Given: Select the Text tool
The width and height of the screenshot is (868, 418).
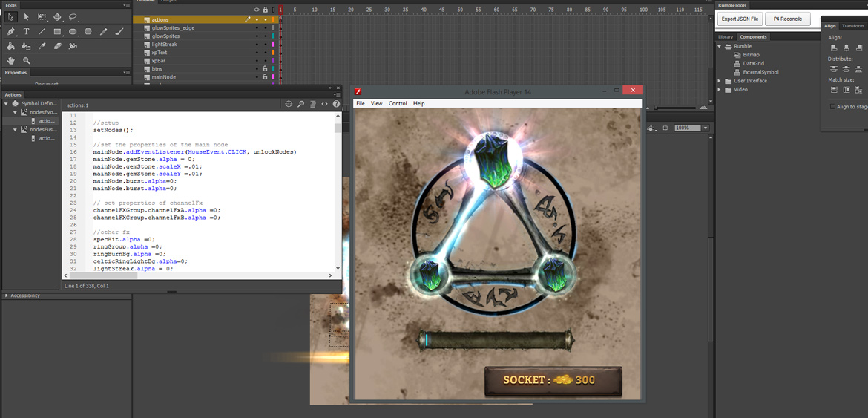Looking at the screenshot, I should [x=27, y=32].
